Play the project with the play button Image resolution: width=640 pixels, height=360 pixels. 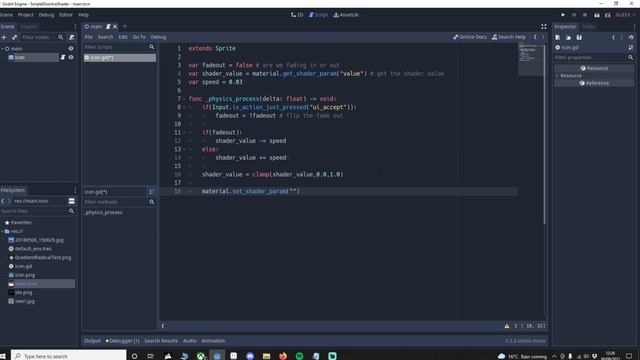tap(563, 15)
